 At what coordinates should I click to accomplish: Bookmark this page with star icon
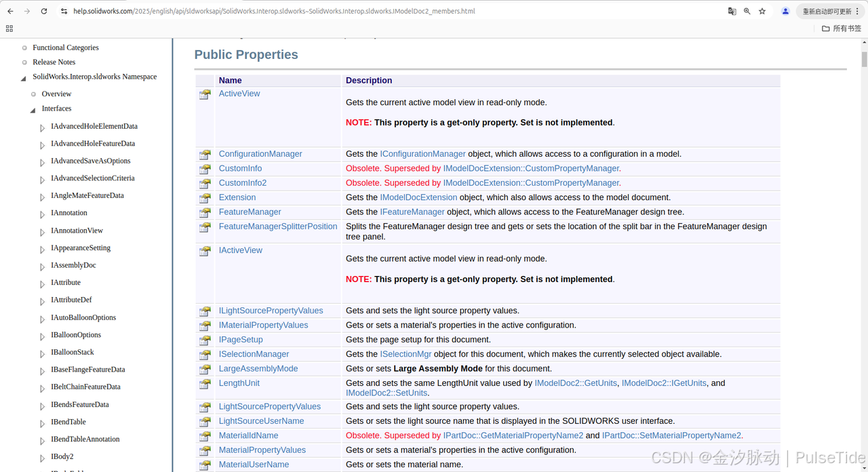(762, 12)
